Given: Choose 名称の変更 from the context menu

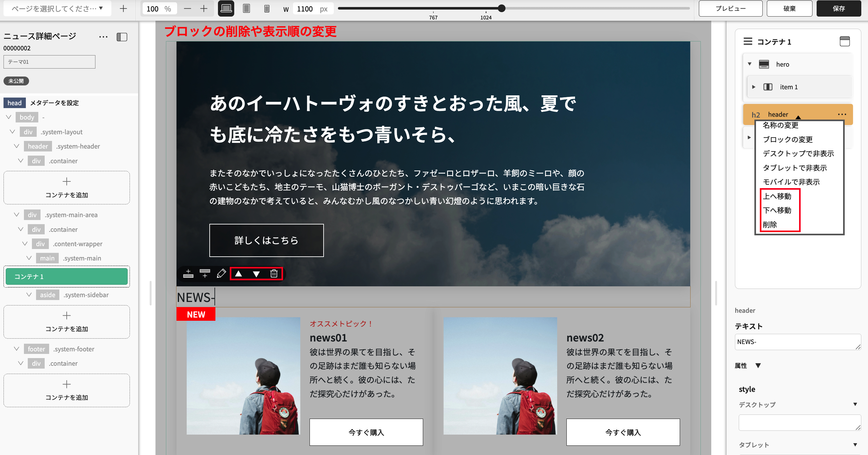Looking at the screenshot, I should (x=781, y=125).
